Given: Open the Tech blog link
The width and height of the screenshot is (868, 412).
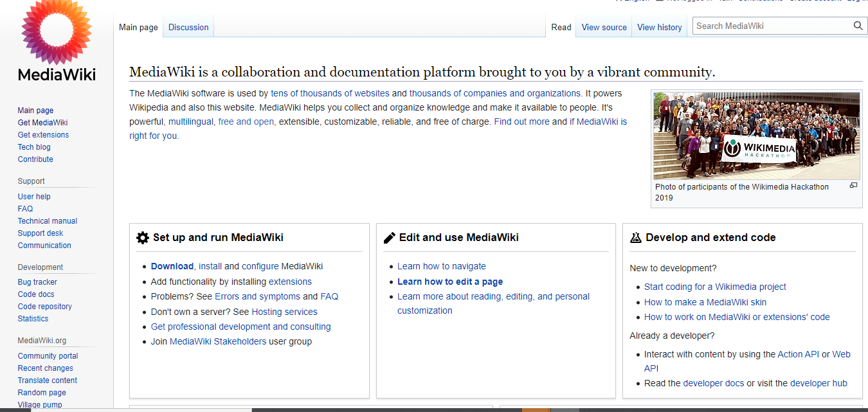Looking at the screenshot, I should tap(34, 147).
